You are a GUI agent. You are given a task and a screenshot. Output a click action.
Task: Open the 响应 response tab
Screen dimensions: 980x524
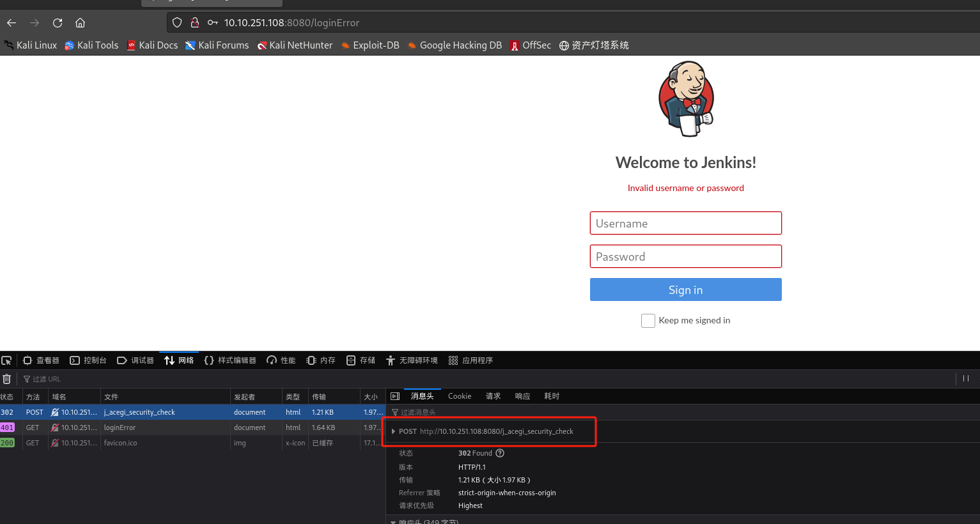[x=522, y=396]
